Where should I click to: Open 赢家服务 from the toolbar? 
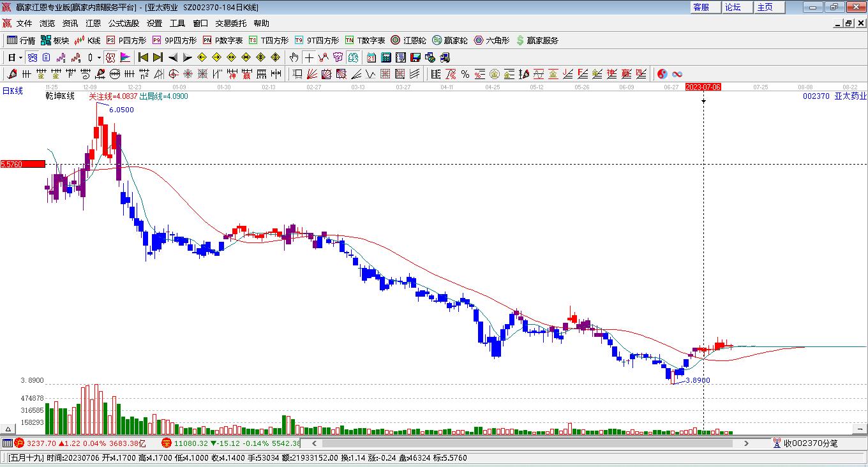tap(537, 40)
